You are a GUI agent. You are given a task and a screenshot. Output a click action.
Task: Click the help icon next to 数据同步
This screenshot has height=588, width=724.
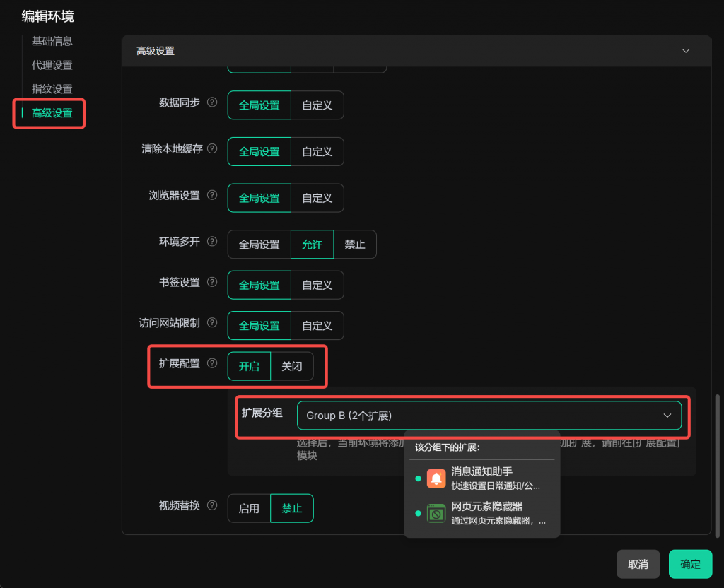click(x=211, y=103)
